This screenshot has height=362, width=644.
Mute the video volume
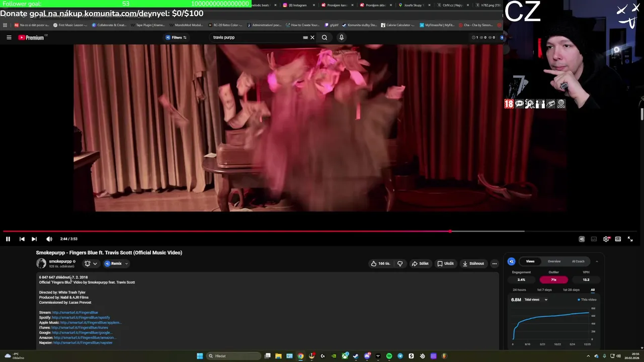(49, 239)
